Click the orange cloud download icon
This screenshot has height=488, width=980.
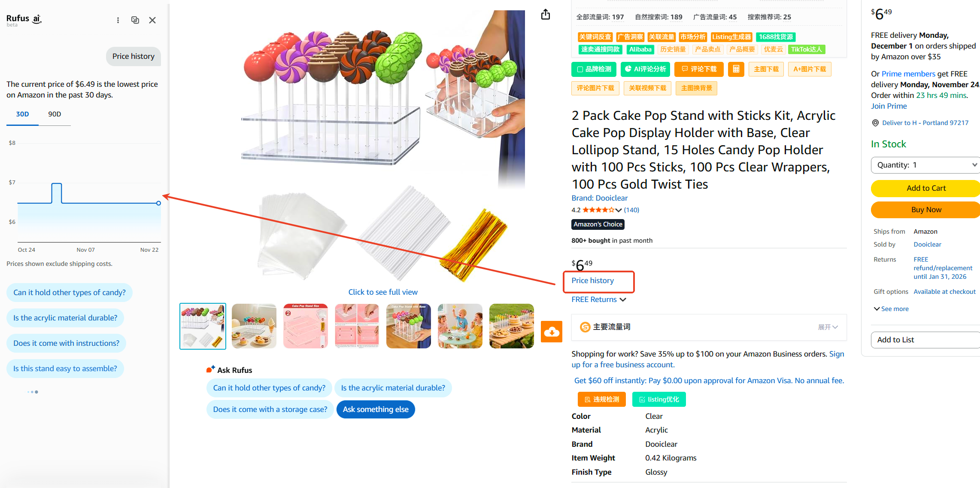552,332
